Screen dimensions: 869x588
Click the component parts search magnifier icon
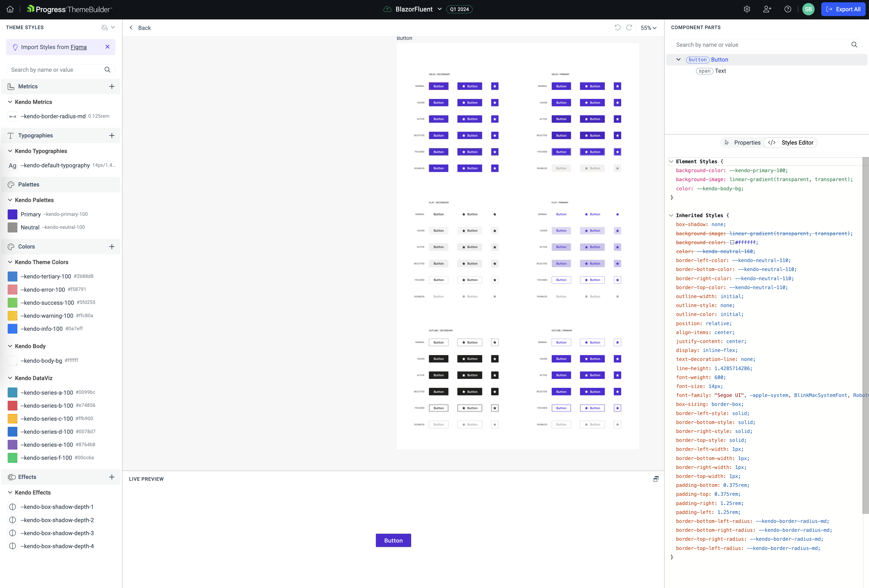[854, 45]
